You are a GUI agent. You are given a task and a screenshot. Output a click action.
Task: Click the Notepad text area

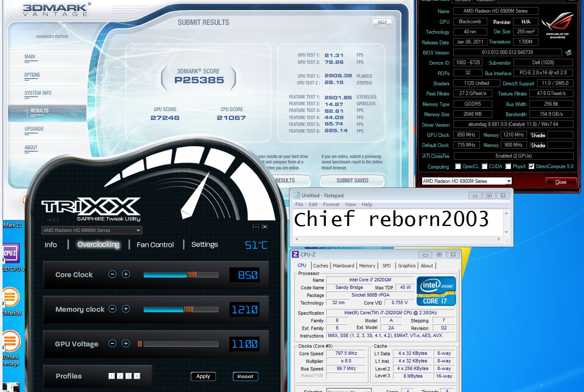pos(397,222)
